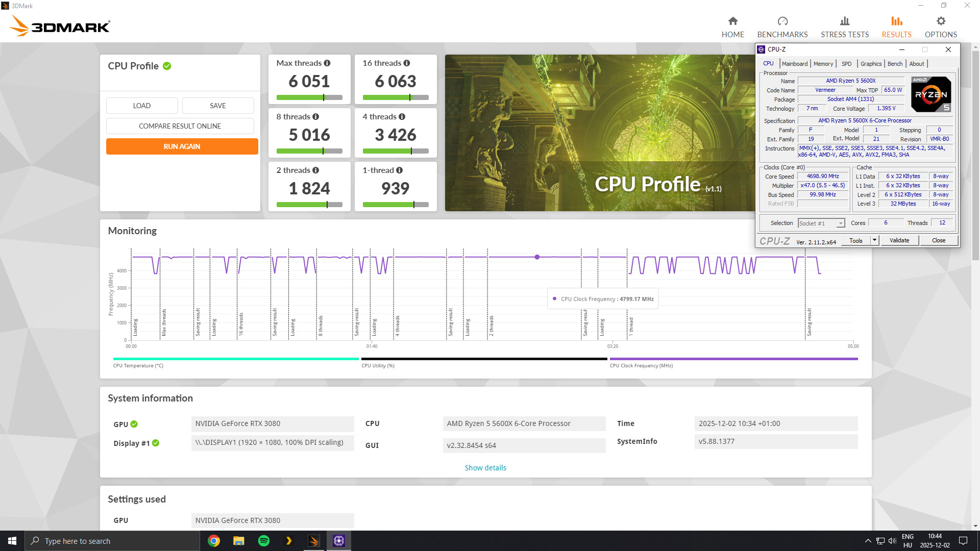The image size is (980, 551).
Task: Open Stress Tests chart icon
Action: pyautogui.click(x=844, y=21)
